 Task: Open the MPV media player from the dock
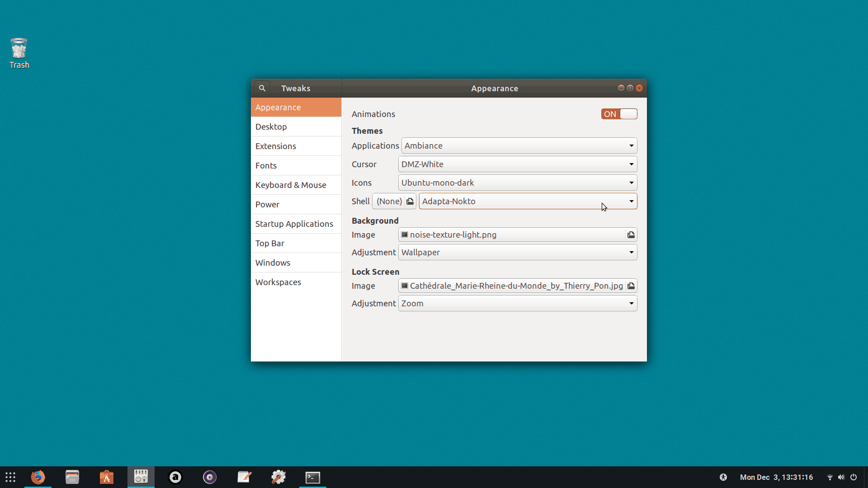pos(209,477)
